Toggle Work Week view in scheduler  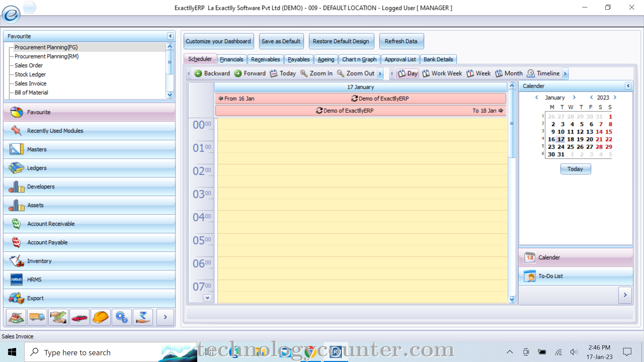click(x=442, y=73)
